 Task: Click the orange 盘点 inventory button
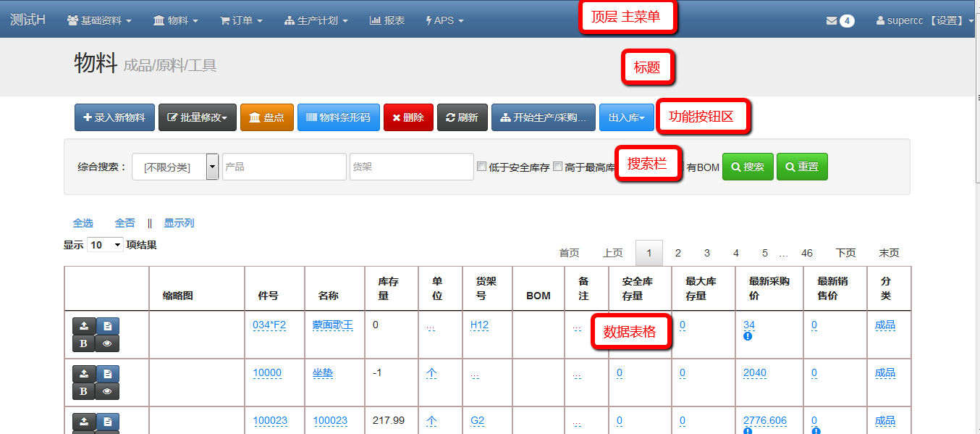[266, 117]
